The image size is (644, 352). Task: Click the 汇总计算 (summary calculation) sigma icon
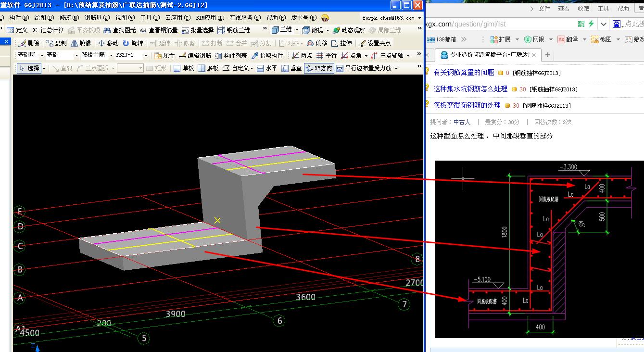(x=35, y=30)
